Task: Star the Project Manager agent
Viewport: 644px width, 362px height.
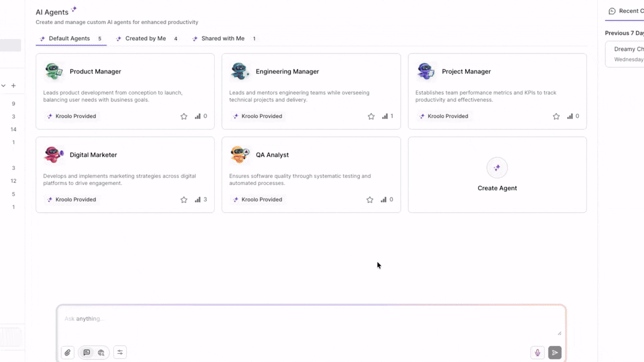Action: 556,116
